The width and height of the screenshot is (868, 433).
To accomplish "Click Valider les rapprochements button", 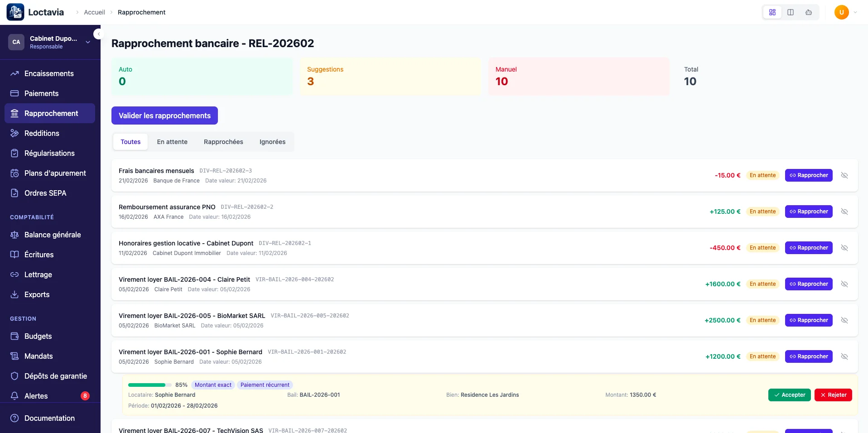I will click(x=164, y=115).
